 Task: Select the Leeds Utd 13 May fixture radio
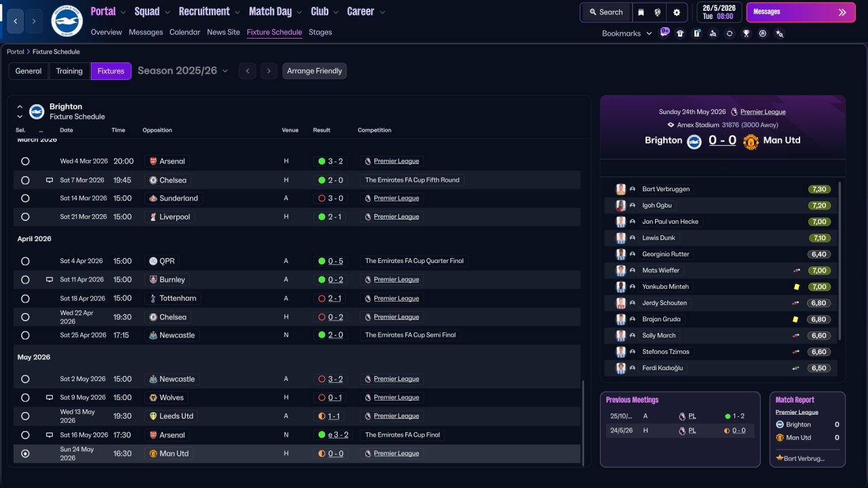pyautogui.click(x=25, y=416)
